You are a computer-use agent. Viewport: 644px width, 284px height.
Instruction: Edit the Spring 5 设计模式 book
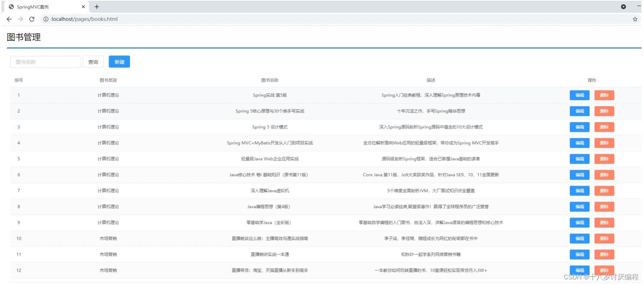tap(579, 127)
